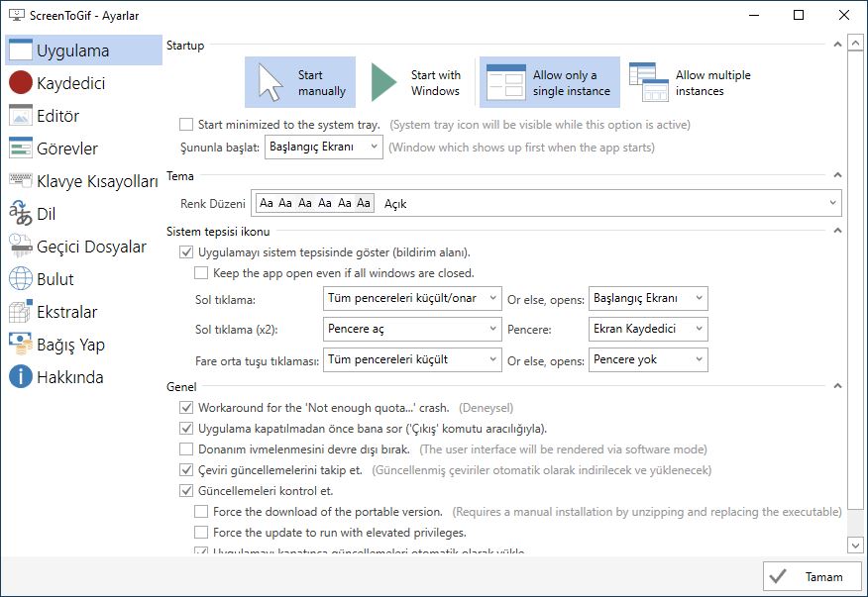Collapse the Tema section

coord(837,175)
